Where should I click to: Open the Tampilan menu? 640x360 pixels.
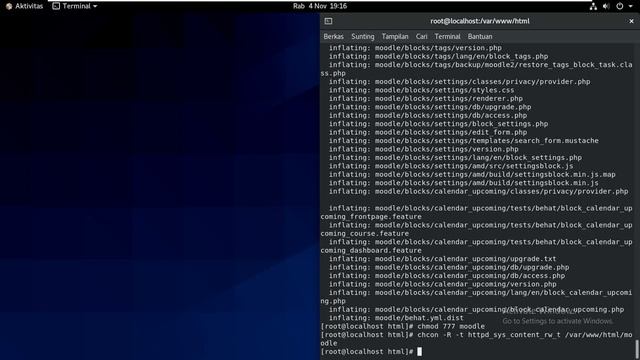click(395, 36)
